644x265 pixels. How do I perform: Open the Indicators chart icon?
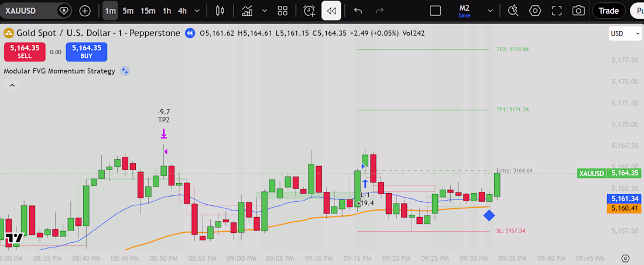(x=247, y=11)
